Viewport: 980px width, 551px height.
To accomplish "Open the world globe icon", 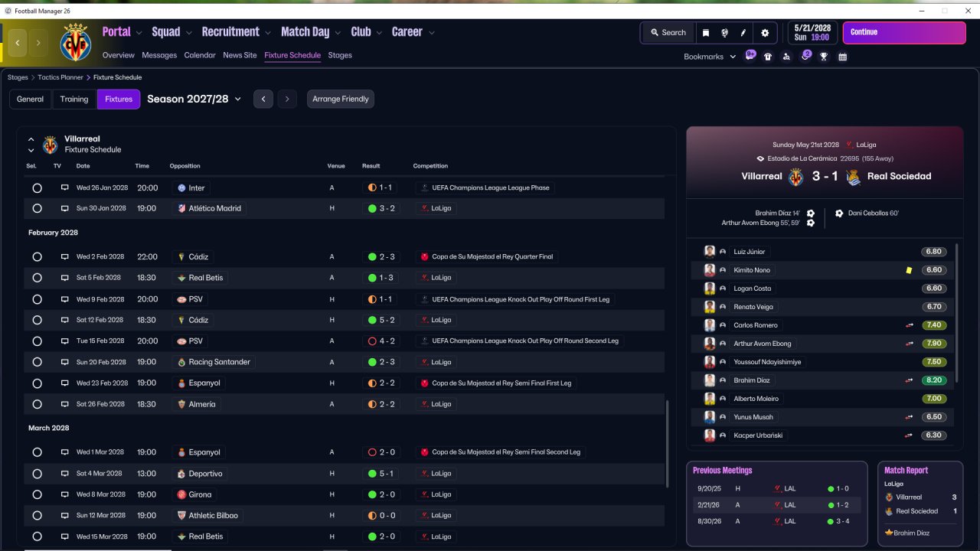I will pyautogui.click(x=724, y=33).
